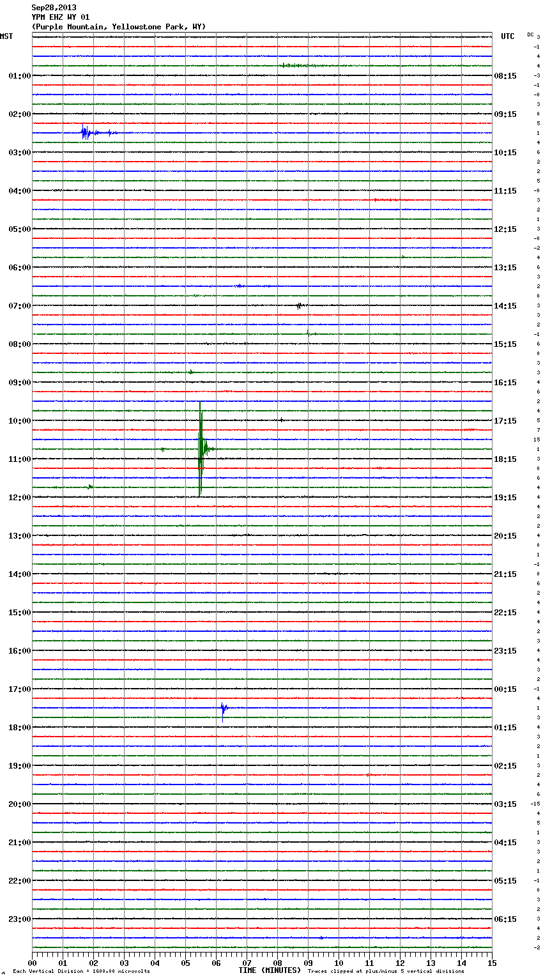Viewport: 543px width, 980px height.
Task: Click the DC offset value 7
Action: tap(538, 430)
